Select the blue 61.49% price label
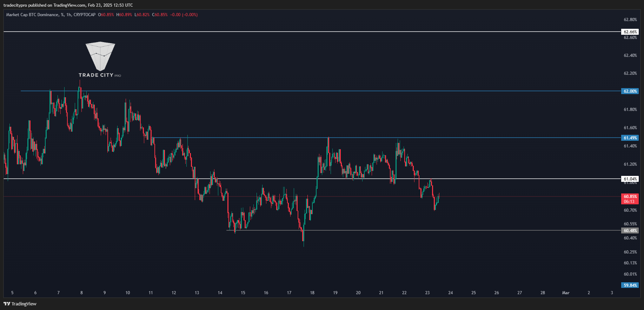Viewport: 644px width, 310px height. [x=630, y=138]
